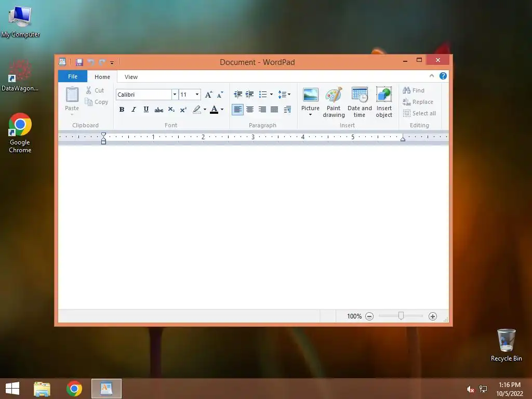532x399 pixels.
Task: Apply the black font color A
Action: pos(214,109)
